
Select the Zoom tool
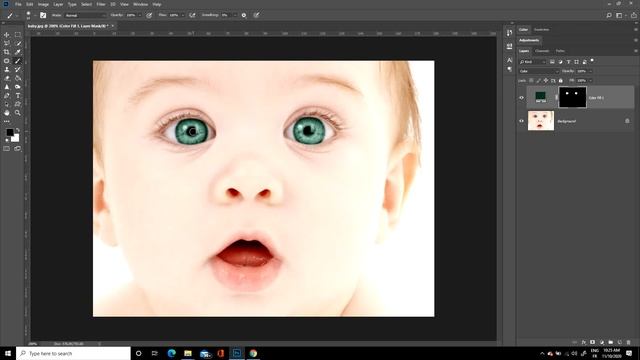[18, 113]
